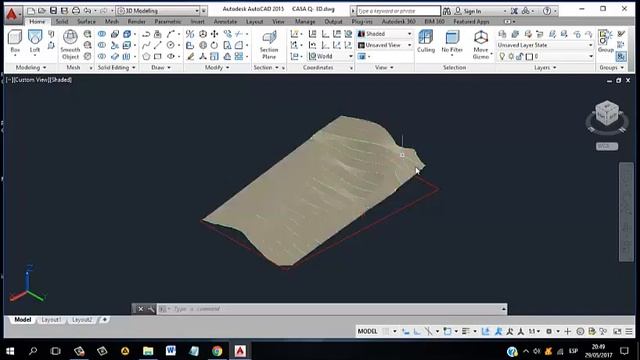640x360 pixels.
Task: Expand the Solid Editing panel
Action: pos(116,67)
